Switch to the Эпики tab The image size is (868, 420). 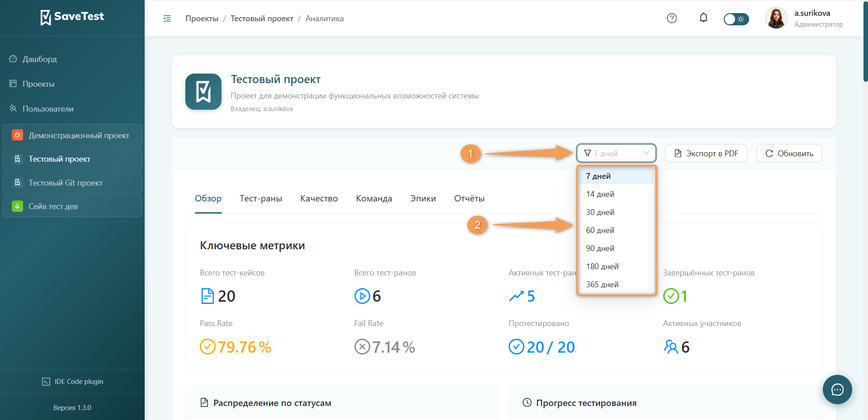(423, 198)
